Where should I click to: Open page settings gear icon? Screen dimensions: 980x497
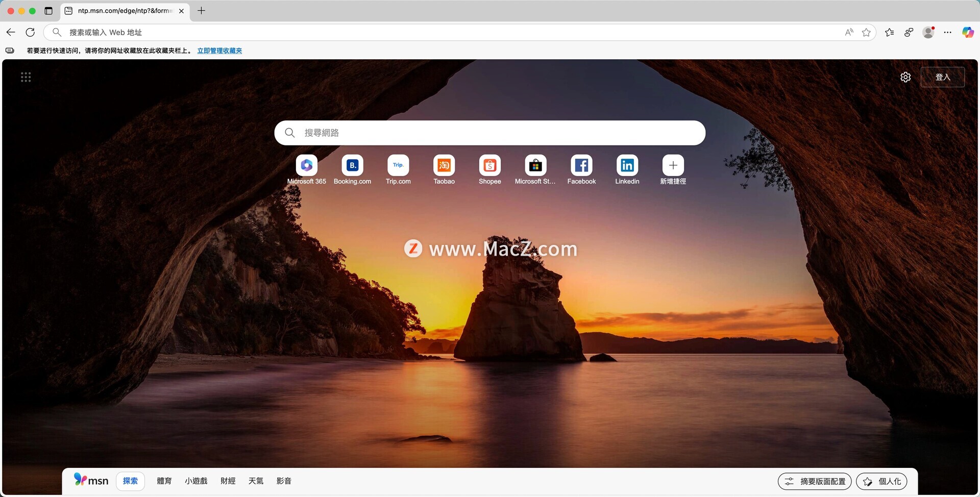[x=905, y=77]
